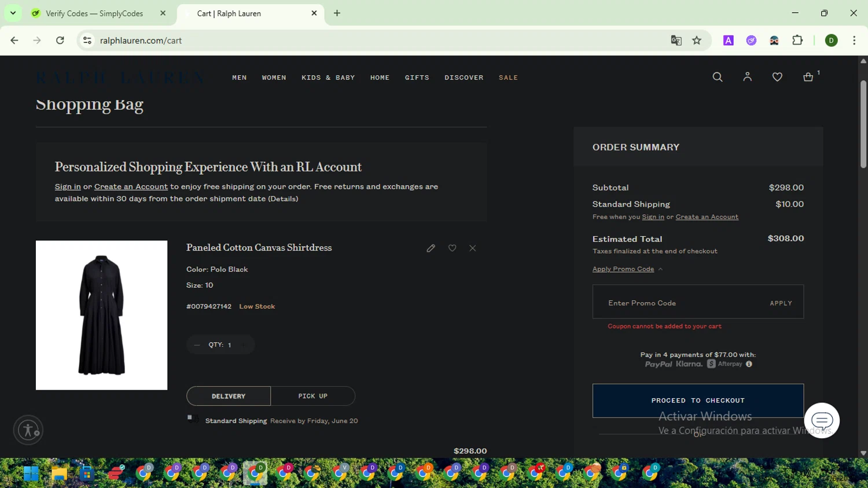The image size is (868, 488).
Task: Open the KIDS & BABY menu
Action: pos(328,78)
